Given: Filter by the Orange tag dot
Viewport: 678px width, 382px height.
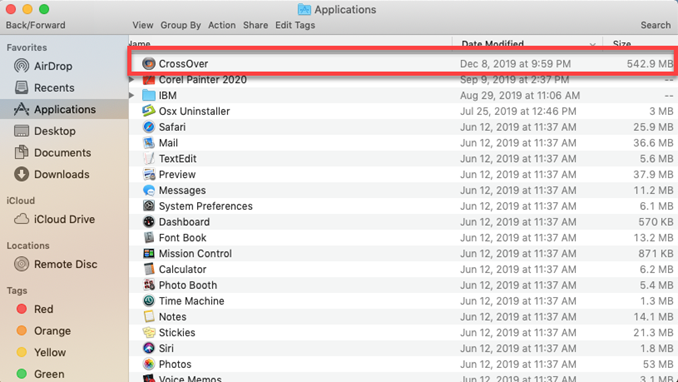Looking at the screenshot, I should pos(22,331).
